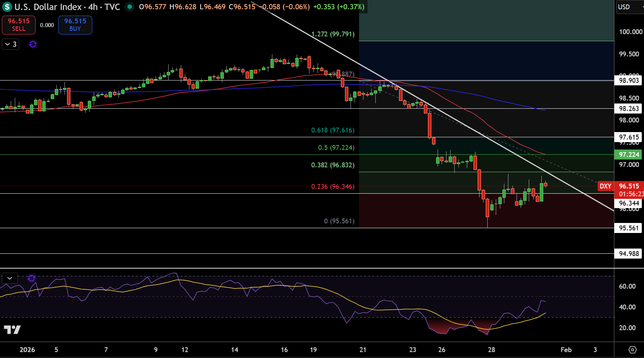Click the O96.577 open value in header
This screenshot has width=644, height=358.
(x=153, y=7)
